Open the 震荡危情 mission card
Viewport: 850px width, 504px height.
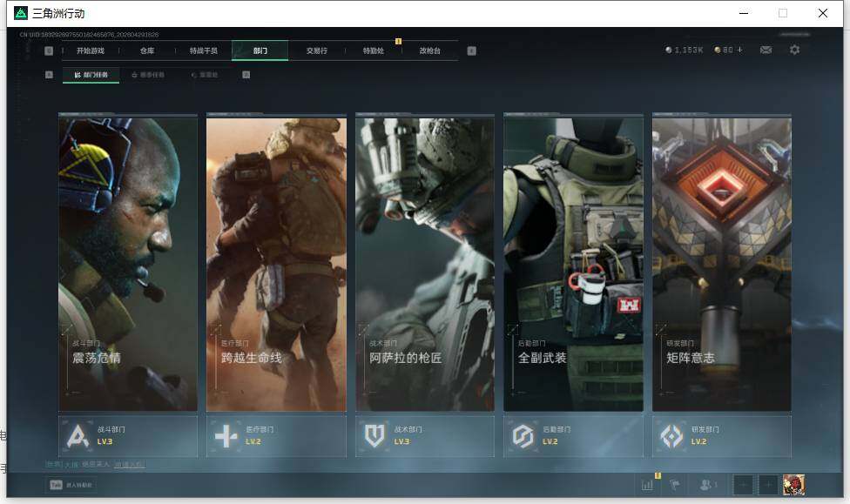point(128,261)
